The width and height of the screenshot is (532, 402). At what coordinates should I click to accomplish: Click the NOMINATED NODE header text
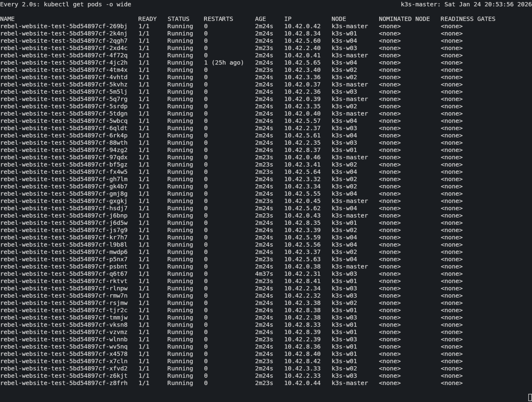pos(404,19)
